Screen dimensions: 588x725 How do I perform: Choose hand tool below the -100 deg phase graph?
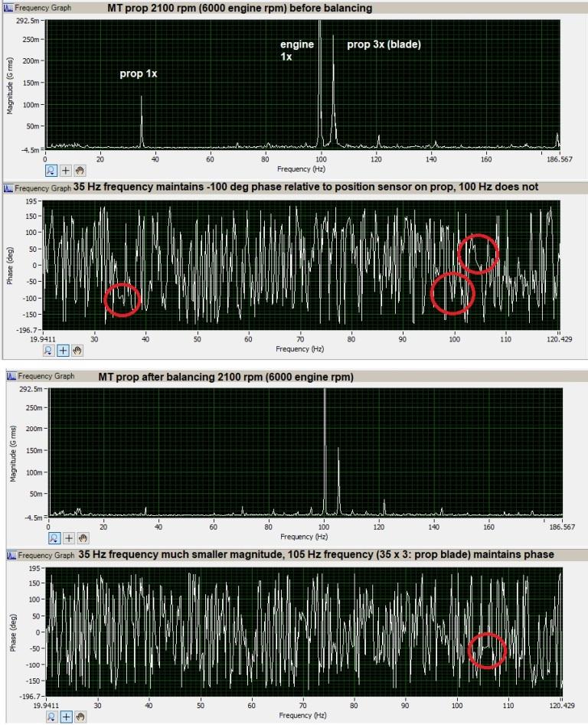tap(79, 350)
